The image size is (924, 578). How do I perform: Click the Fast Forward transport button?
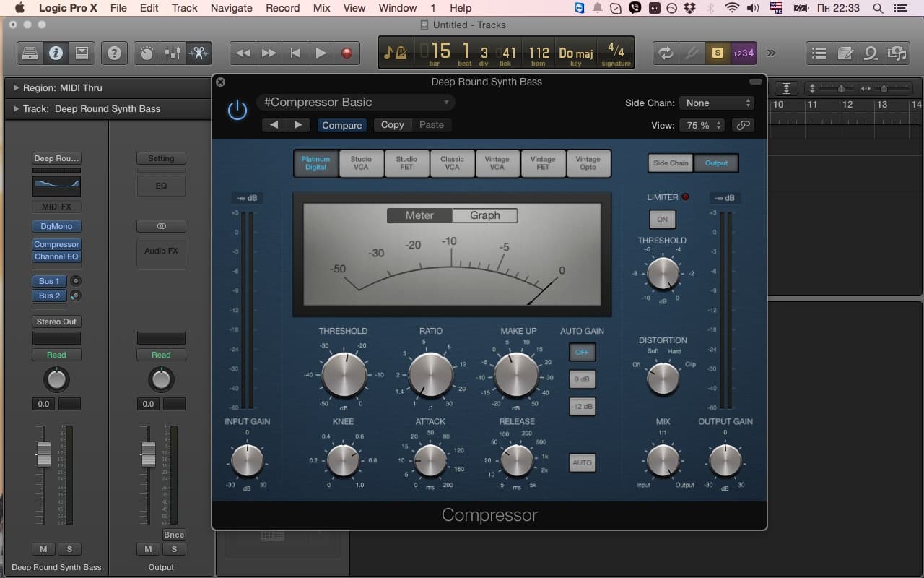coord(269,53)
